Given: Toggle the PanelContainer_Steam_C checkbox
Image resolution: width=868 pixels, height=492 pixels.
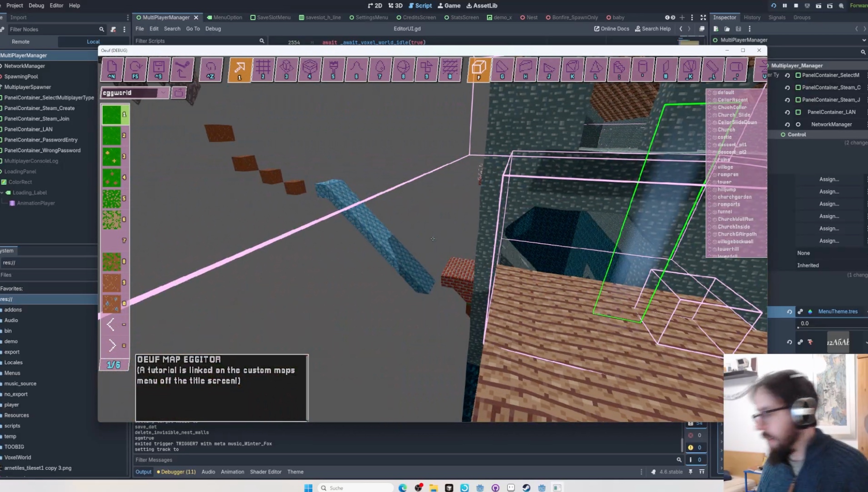Looking at the screenshot, I should [798, 87].
